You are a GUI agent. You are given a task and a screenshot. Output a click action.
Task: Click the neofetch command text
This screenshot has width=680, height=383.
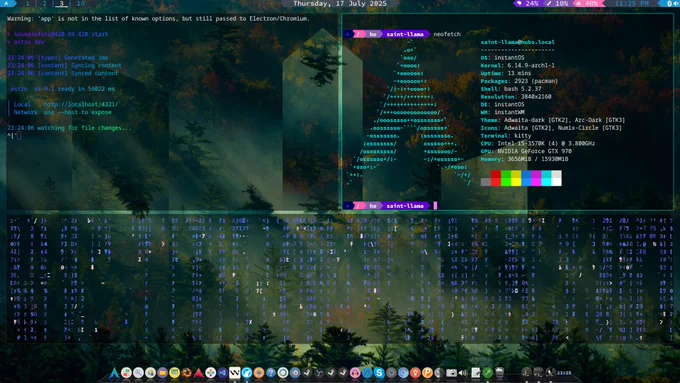[447, 34]
